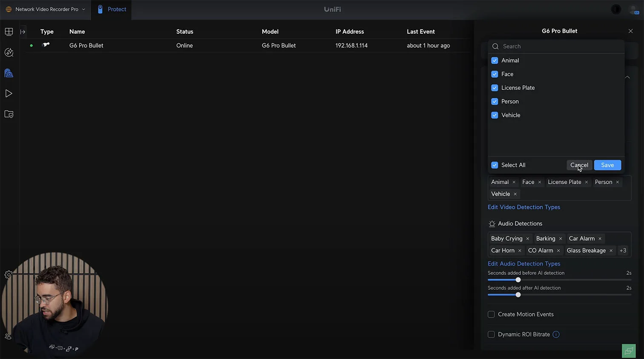Sort by the Model column header
This screenshot has width=644, height=359.
[x=270, y=31]
